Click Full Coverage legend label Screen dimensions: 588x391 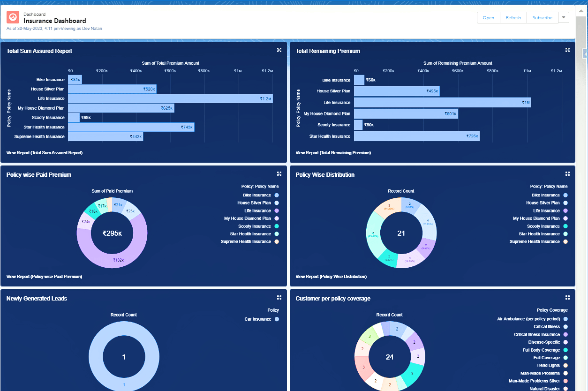pos(547,358)
